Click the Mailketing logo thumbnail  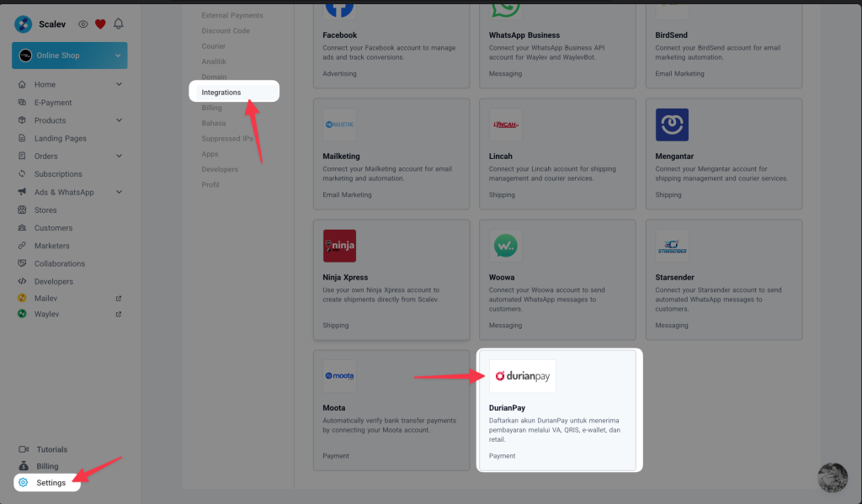coord(340,125)
